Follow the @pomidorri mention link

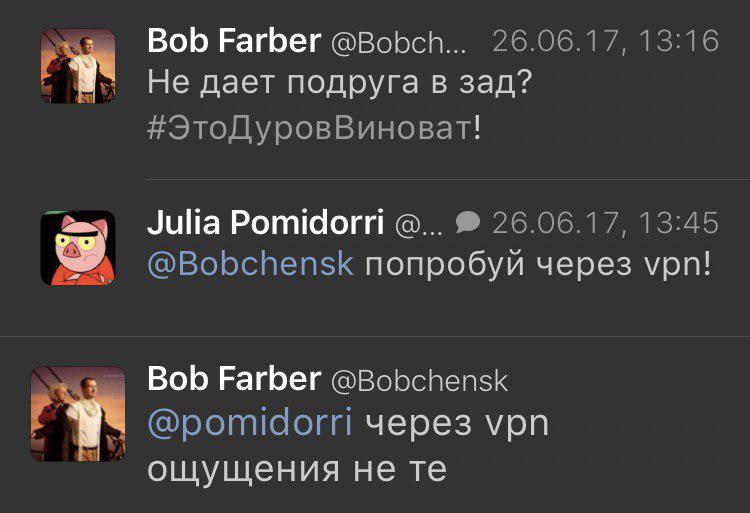(250, 423)
